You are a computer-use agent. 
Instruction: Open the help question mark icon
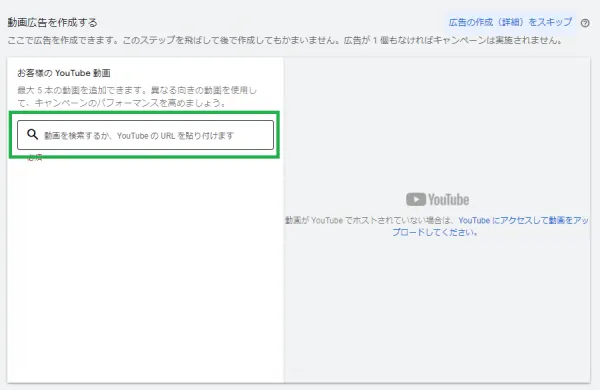tap(585, 23)
